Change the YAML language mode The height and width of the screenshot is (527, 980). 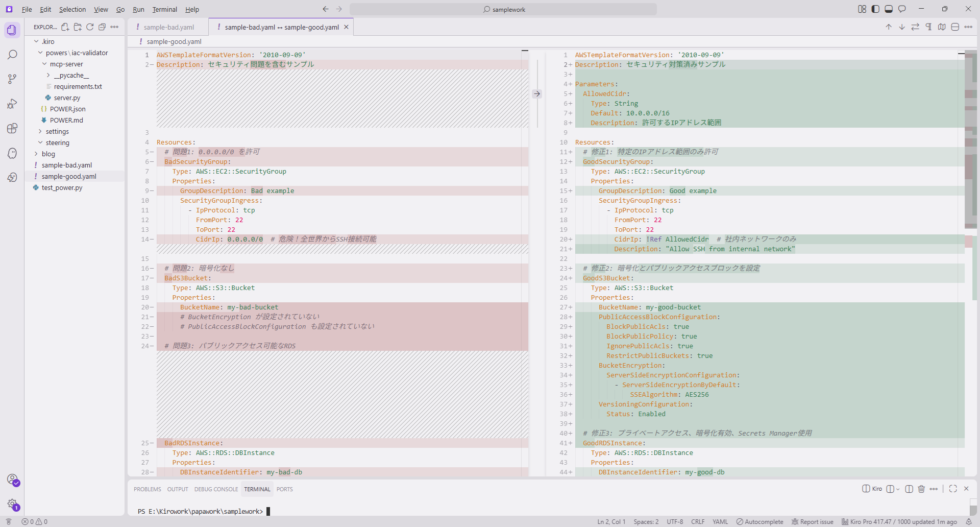[x=720, y=521]
